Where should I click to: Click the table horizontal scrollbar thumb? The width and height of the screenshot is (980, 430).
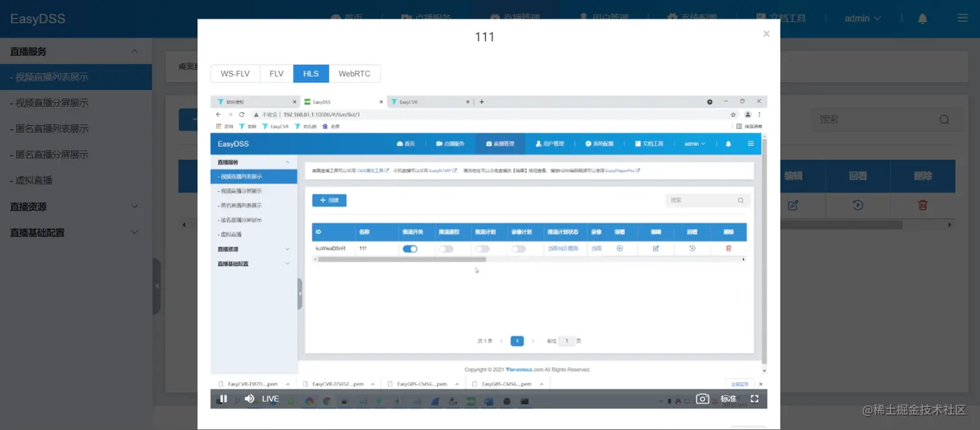(841, 225)
